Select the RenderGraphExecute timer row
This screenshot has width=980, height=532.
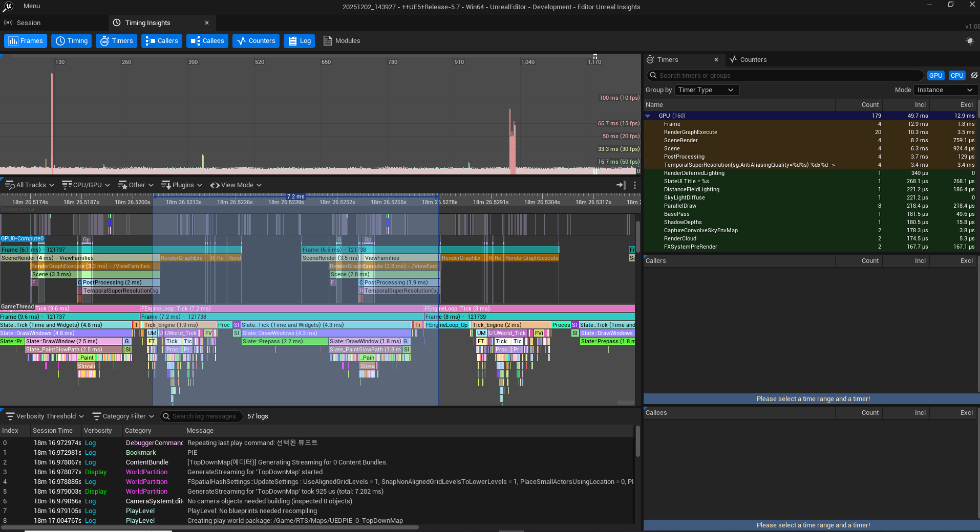pos(810,132)
